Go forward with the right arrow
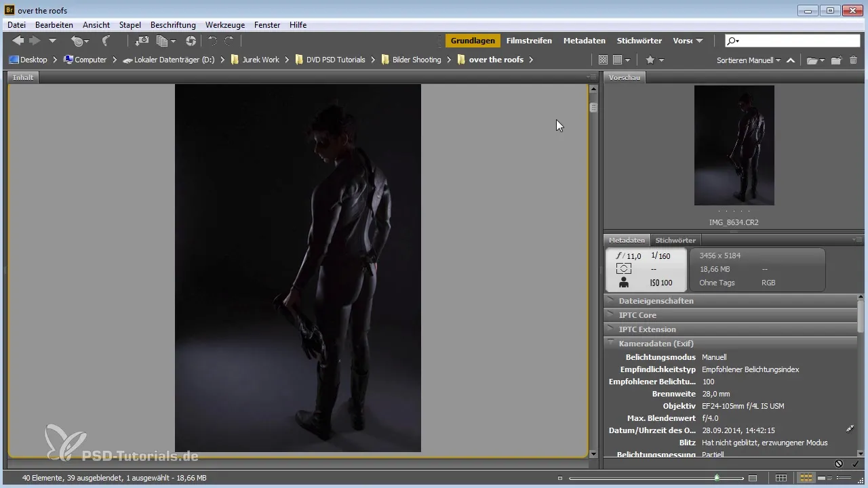Image resolution: width=868 pixels, height=488 pixels. click(35, 41)
